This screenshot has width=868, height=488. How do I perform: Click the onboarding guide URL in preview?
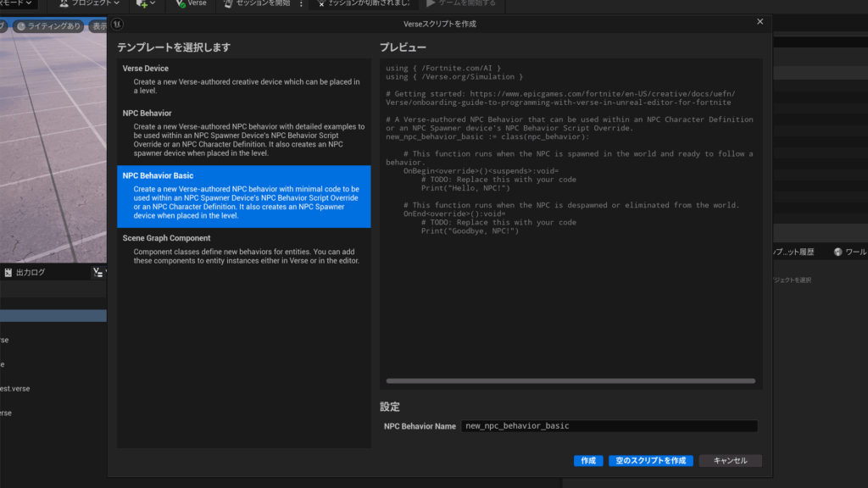(560, 98)
